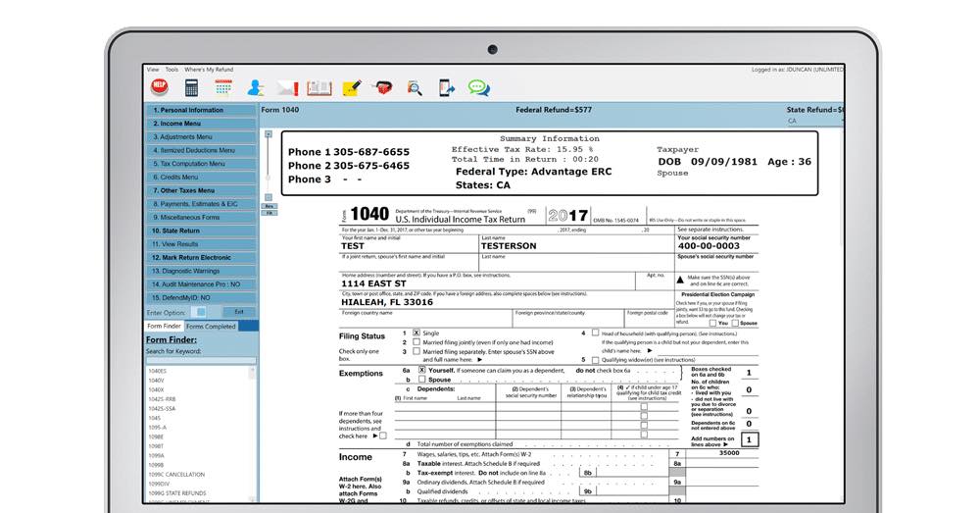This screenshot has width=980, height=513.
Task: Open the envelope mail alert icon
Action: [x=287, y=88]
